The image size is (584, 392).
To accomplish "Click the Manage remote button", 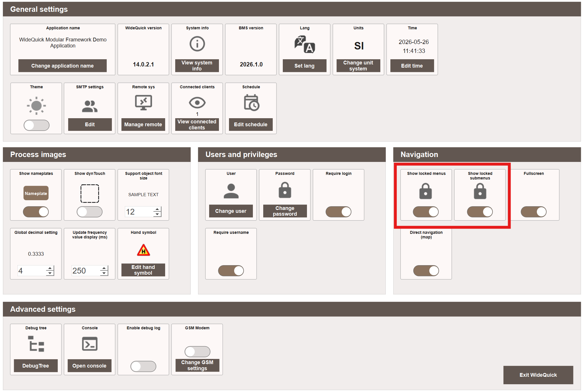I will [143, 125].
